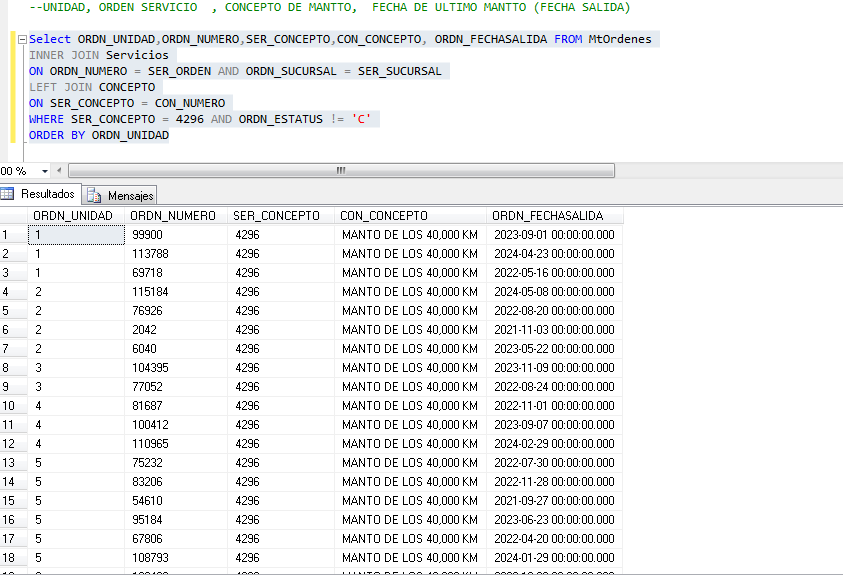Viewport: 843px width, 575px height.
Task: Select the ORDN_FECHASALIDA column header
Action: pos(555,216)
